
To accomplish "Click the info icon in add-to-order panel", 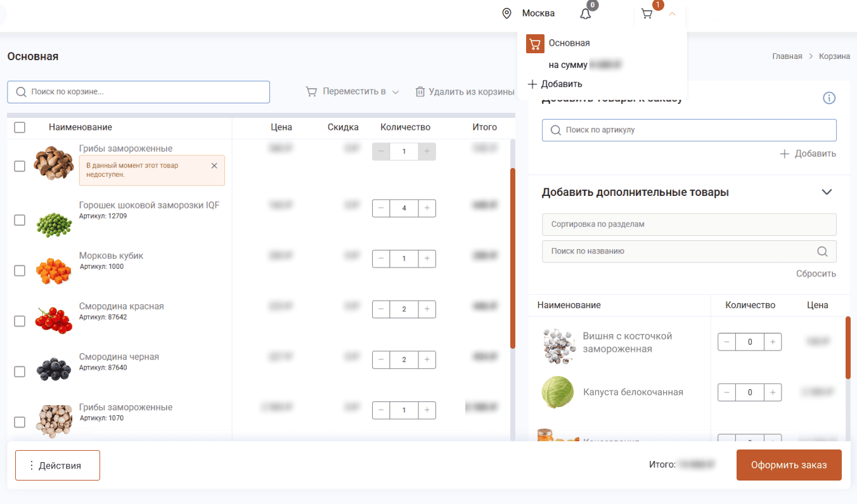I will pos(829,98).
